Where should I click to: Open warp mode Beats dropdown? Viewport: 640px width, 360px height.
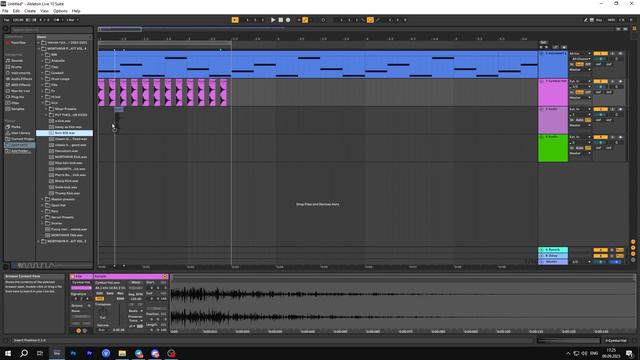pyautogui.click(x=136, y=311)
